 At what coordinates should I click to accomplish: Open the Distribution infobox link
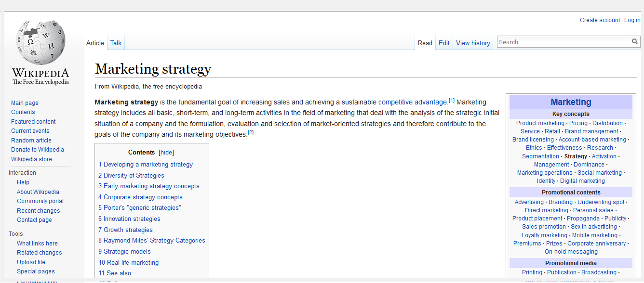[607, 123]
